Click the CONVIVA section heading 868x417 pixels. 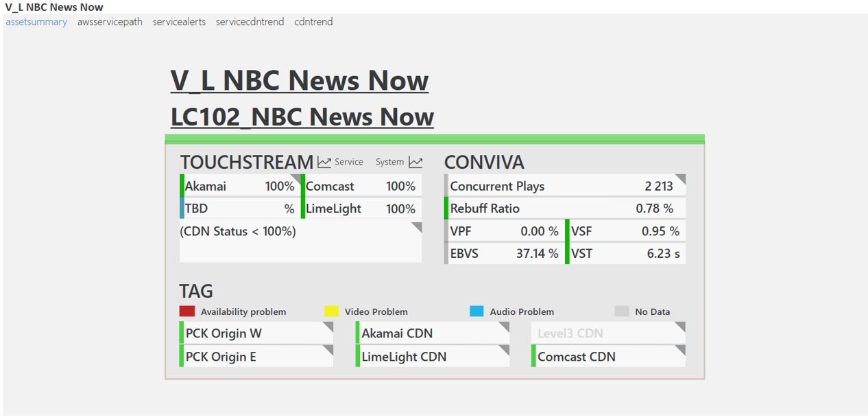point(484,163)
